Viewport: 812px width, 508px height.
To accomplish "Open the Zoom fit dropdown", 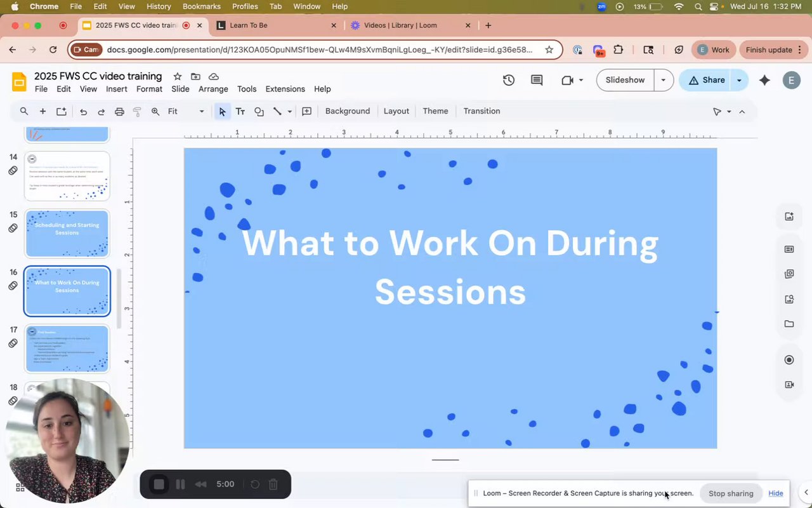I will coord(185,111).
